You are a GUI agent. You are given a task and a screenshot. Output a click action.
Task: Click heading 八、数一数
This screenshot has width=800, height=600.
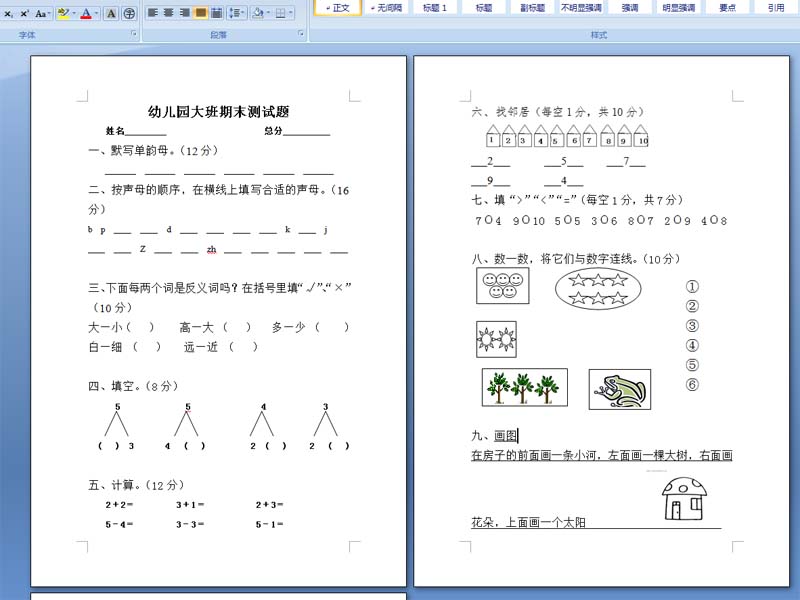(x=576, y=259)
